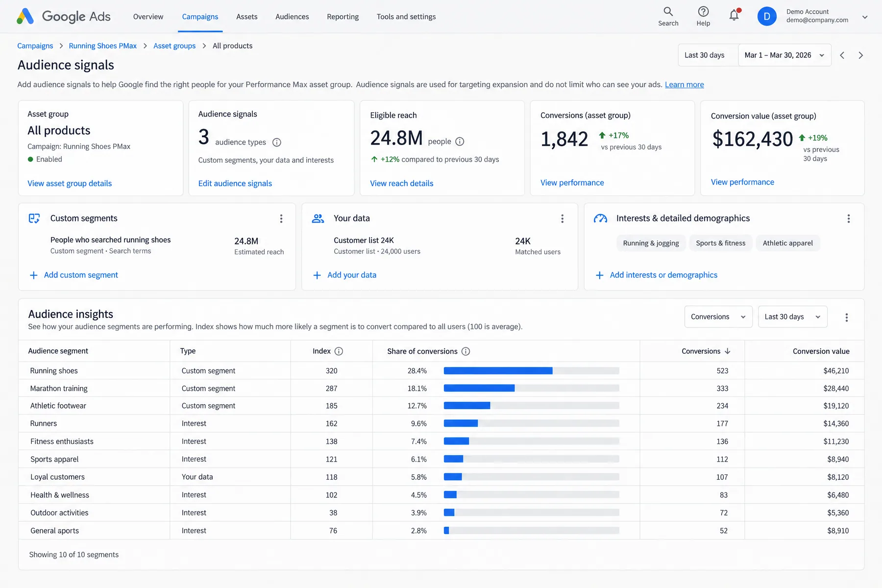
Task: Click Add interests or demographics
Action: click(656, 275)
